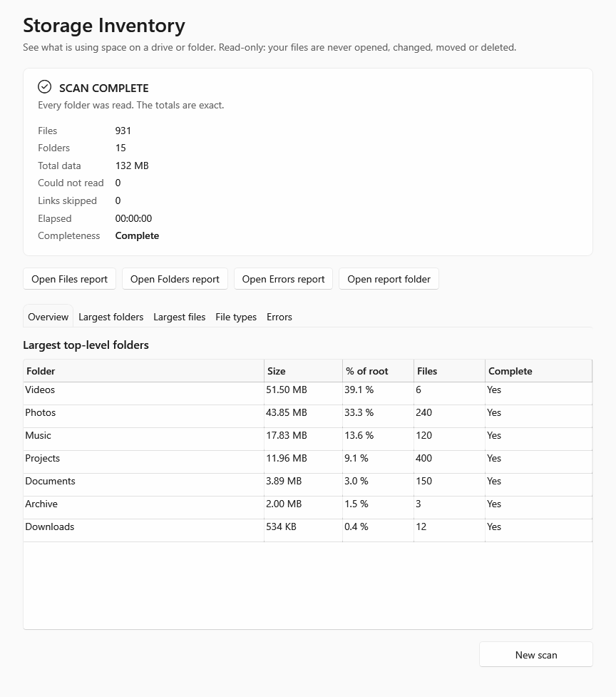Open Errors report

(x=283, y=279)
